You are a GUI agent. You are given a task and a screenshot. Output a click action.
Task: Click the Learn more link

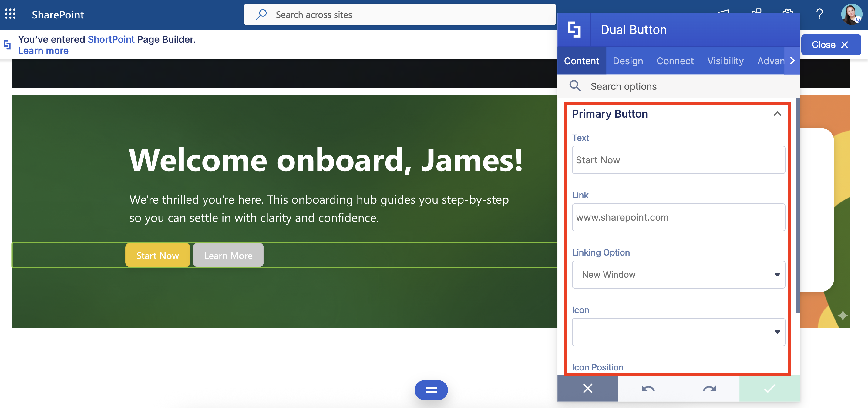pyautogui.click(x=43, y=51)
